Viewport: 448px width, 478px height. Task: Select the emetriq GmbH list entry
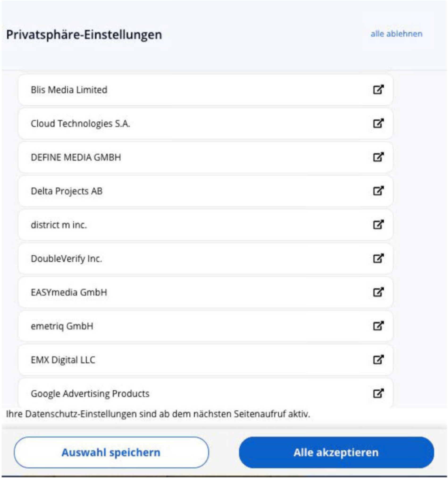click(x=62, y=326)
